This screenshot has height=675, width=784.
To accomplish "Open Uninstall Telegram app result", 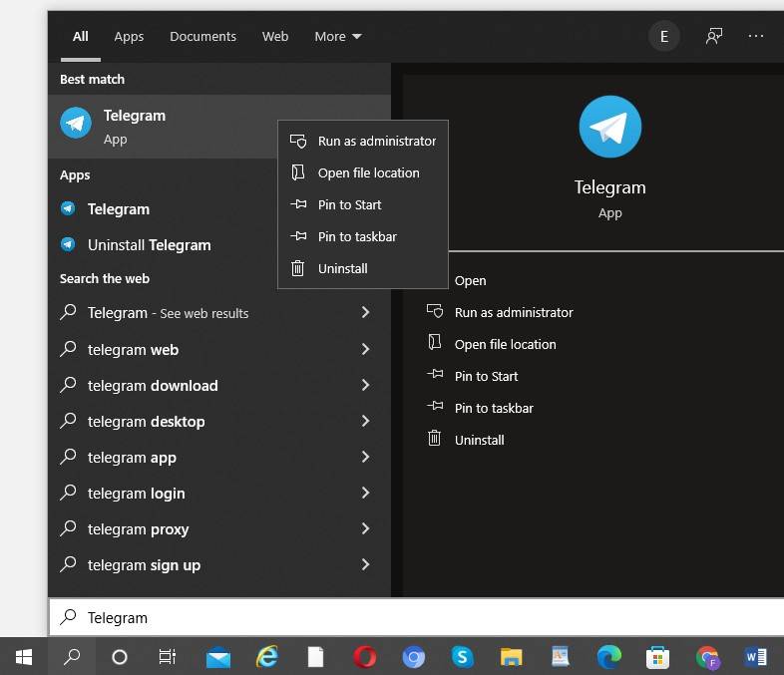I will point(149,245).
